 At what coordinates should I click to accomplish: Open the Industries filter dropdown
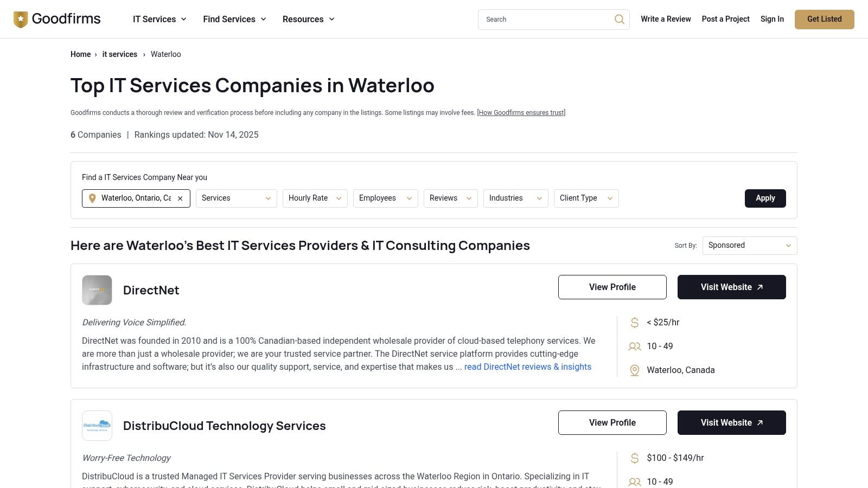[x=515, y=198]
